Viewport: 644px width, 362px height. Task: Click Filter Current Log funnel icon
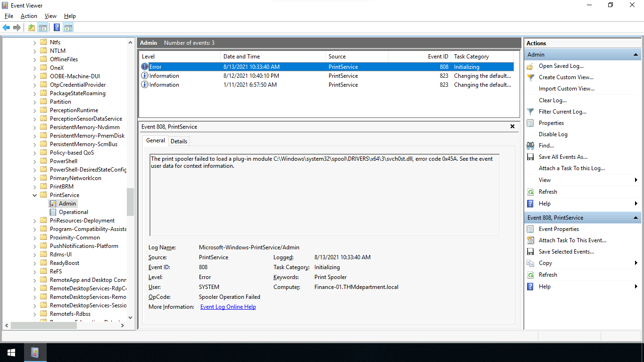tap(530, 112)
